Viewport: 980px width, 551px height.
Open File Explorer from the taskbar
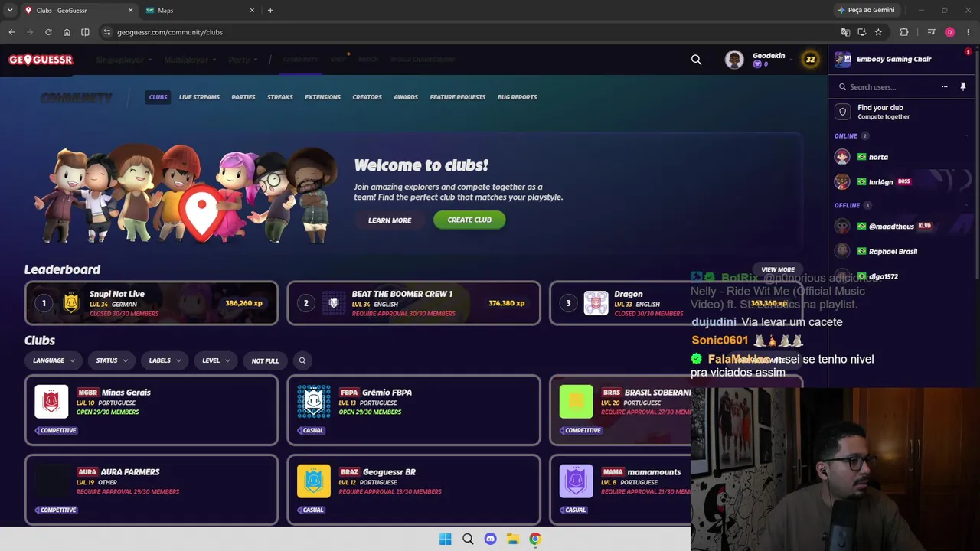coord(513,539)
